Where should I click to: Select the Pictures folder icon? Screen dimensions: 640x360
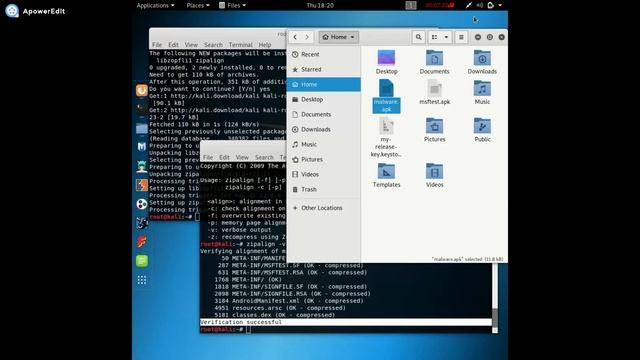[434, 130]
